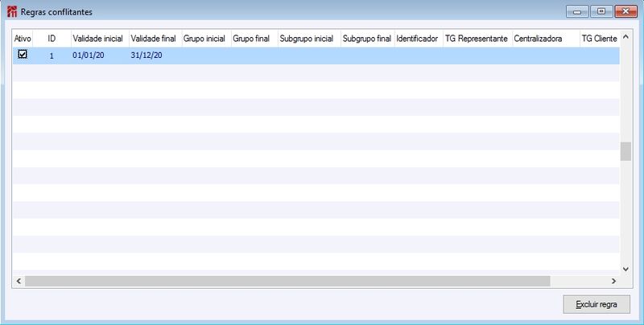Image resolution: width=644 pixels, height=325 pixels.
Task: Maximize the Regras conflitantes window
Action: click(601, 11)
